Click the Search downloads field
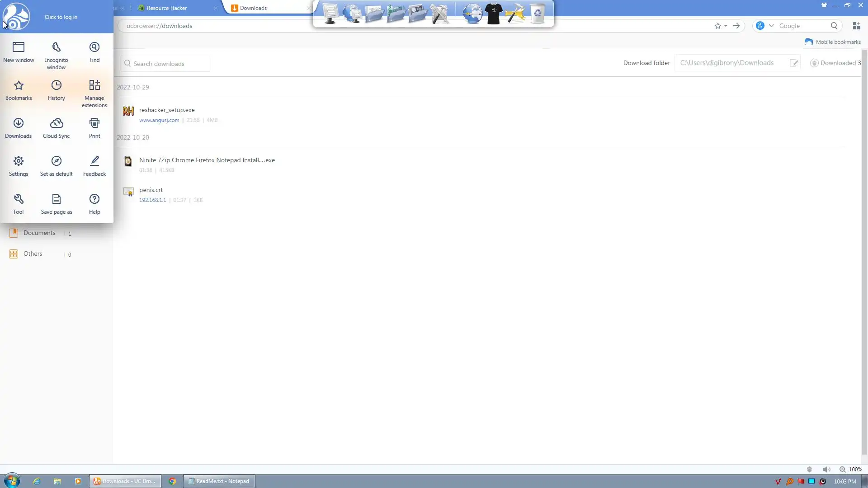Viewport: 868px width, 488px height. [x=167, y=64]
